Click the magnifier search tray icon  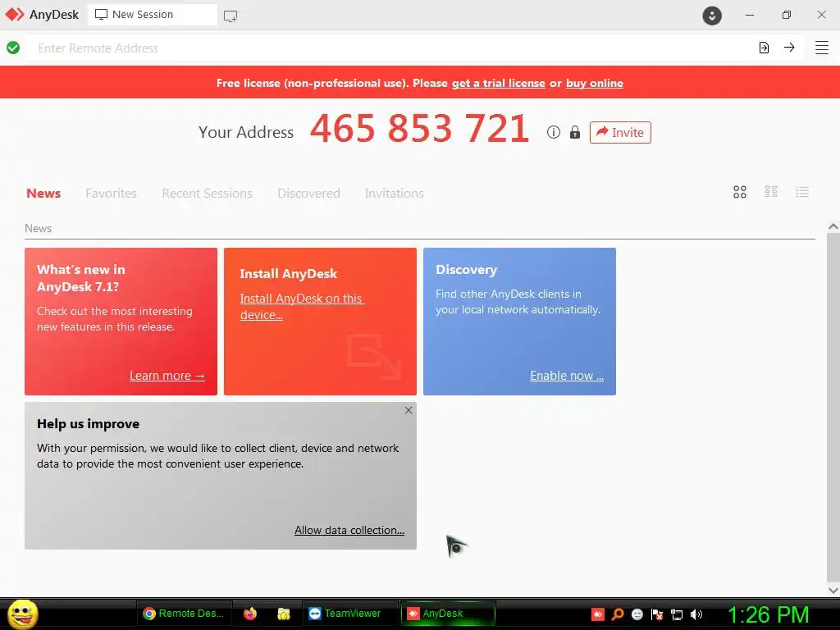[x=618, y=614]
